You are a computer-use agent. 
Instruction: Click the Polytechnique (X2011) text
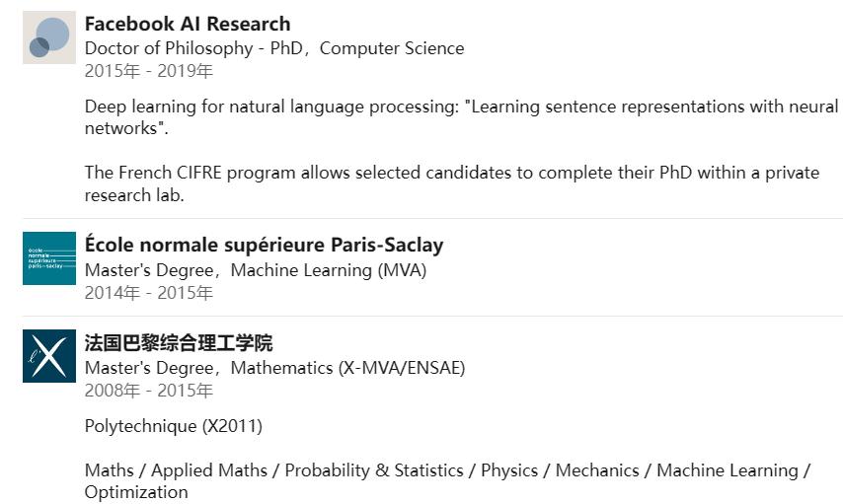click(173, 426)
